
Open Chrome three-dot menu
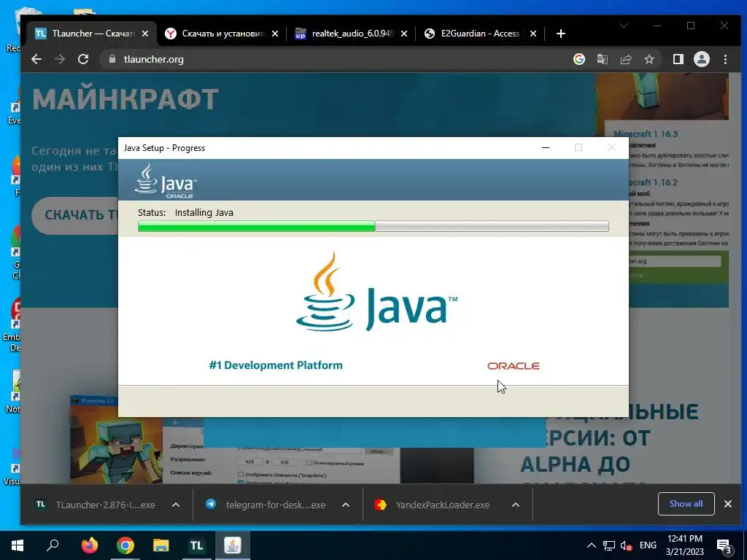(x=725, y=59)
